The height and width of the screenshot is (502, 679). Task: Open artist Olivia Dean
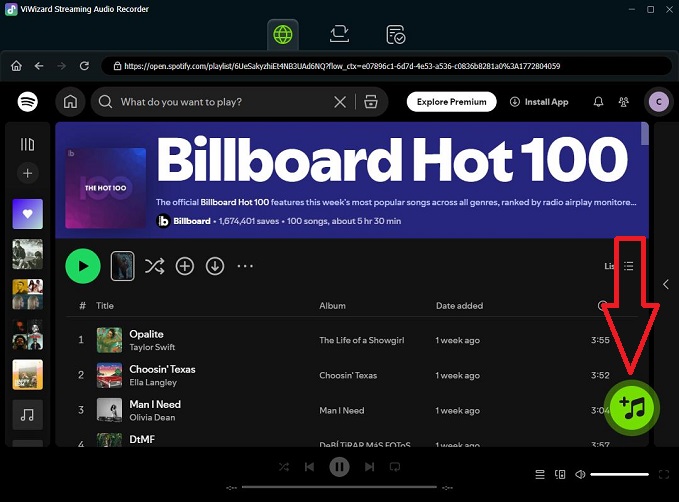click(x=152, y=417)
